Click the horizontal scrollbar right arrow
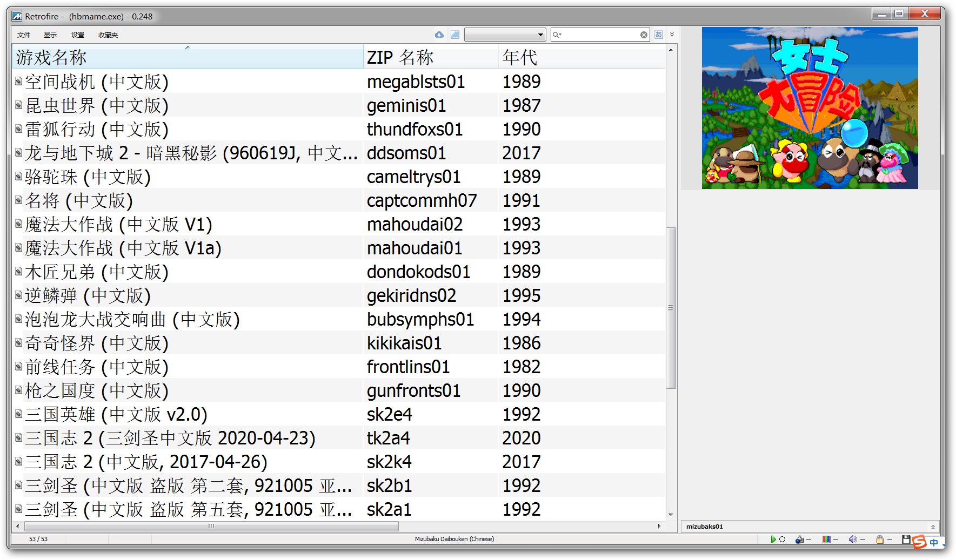This screenshot has width=956, height=560. tap(659, 526)
